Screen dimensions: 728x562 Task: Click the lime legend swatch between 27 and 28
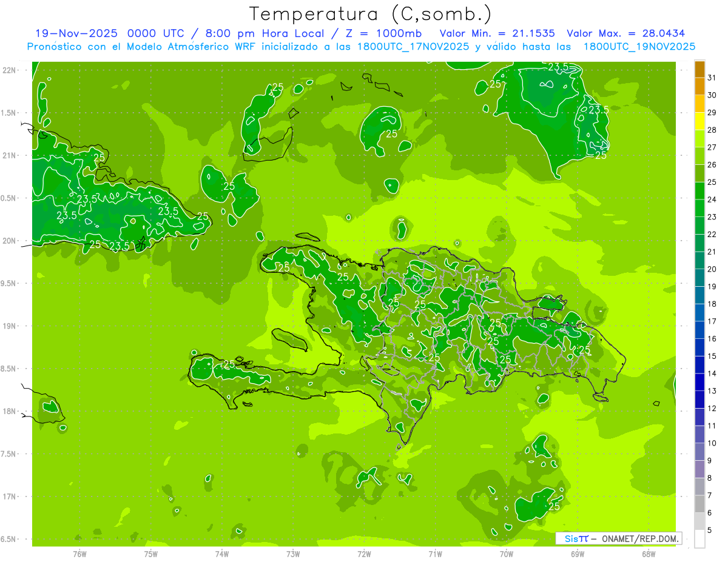pos(699,139)
